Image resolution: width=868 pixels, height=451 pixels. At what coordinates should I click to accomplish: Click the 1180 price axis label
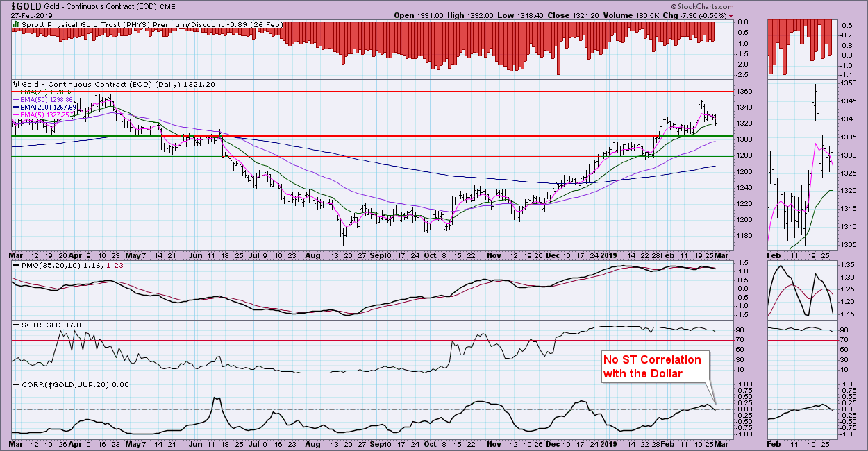[745, 237]
